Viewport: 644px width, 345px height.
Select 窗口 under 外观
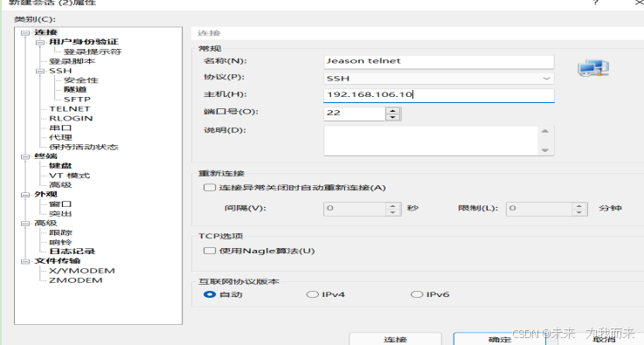tap(60, 204)
